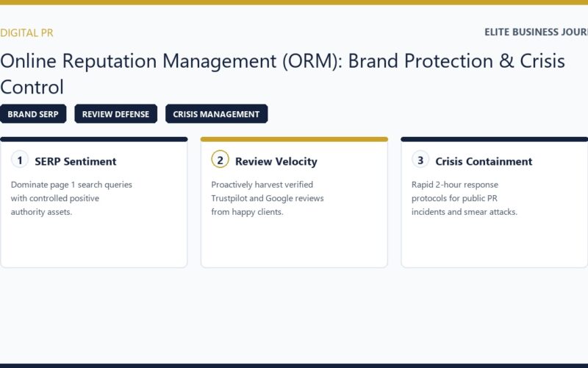
Task: Click the ELITE BUSINESS JOUR header text
Action: [x=537, y=32]
